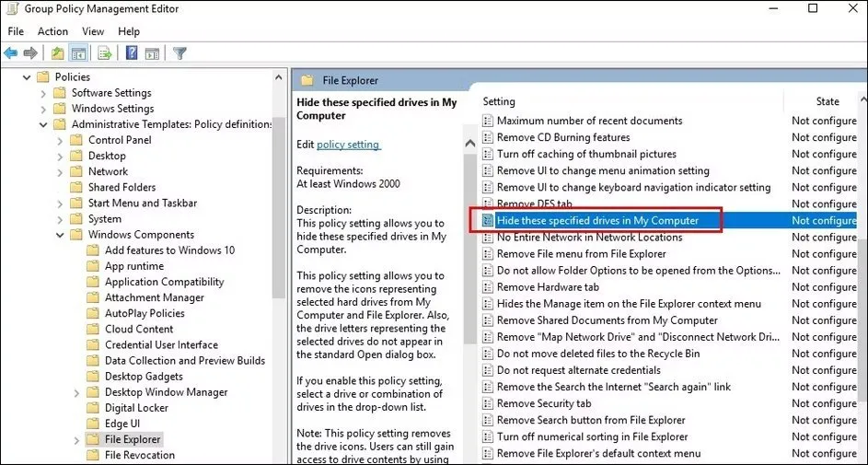Click the Export List toolbar icon

pos(105,53)
